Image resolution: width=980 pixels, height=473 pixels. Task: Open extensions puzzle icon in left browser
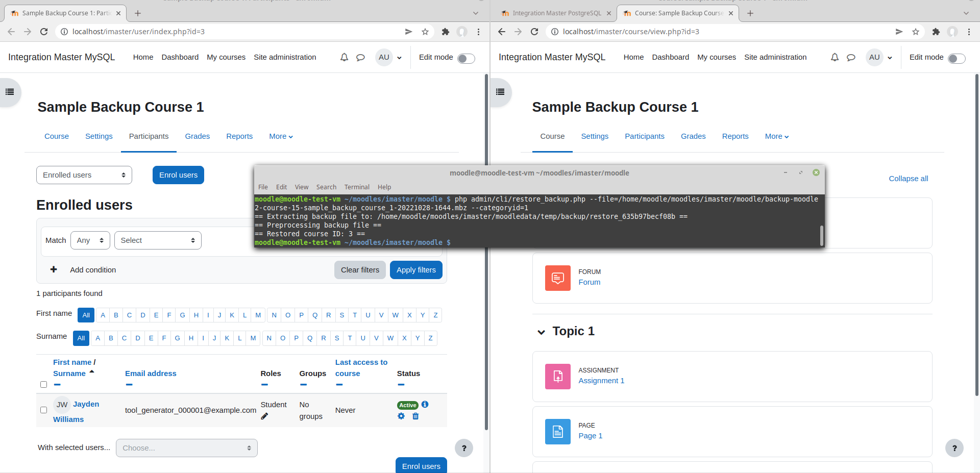pyautogui.click(x=445, y=32)
